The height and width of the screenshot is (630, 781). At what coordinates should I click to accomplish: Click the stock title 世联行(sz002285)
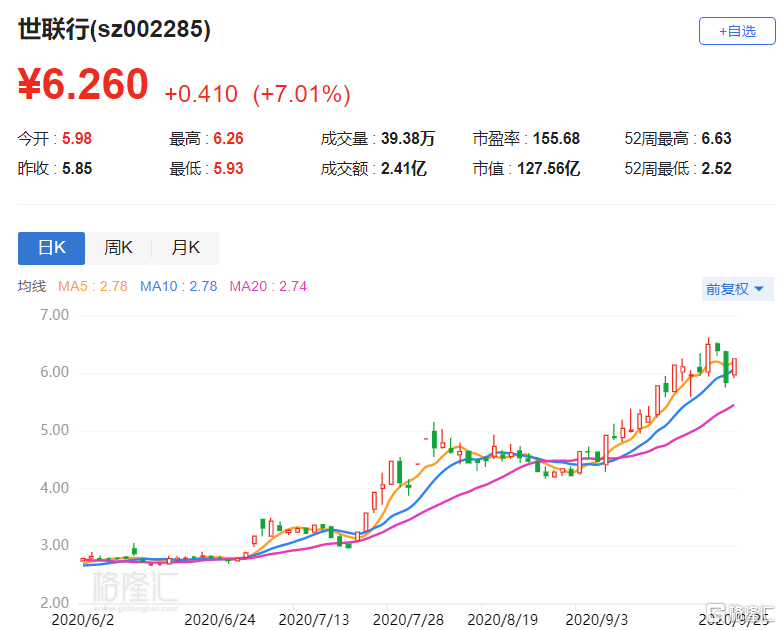pyautogui.click(x=114, y=29)
